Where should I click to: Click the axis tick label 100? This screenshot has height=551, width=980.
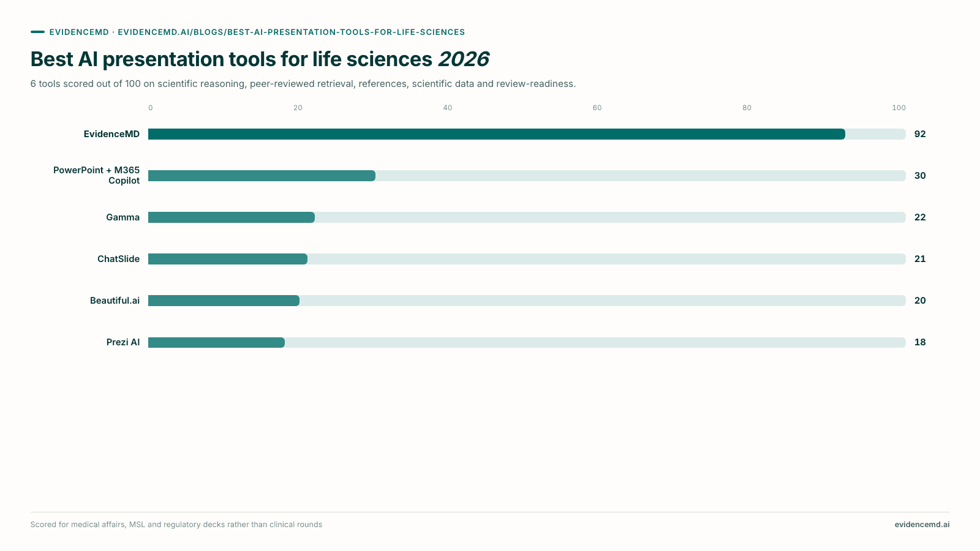tap(899, 108)
